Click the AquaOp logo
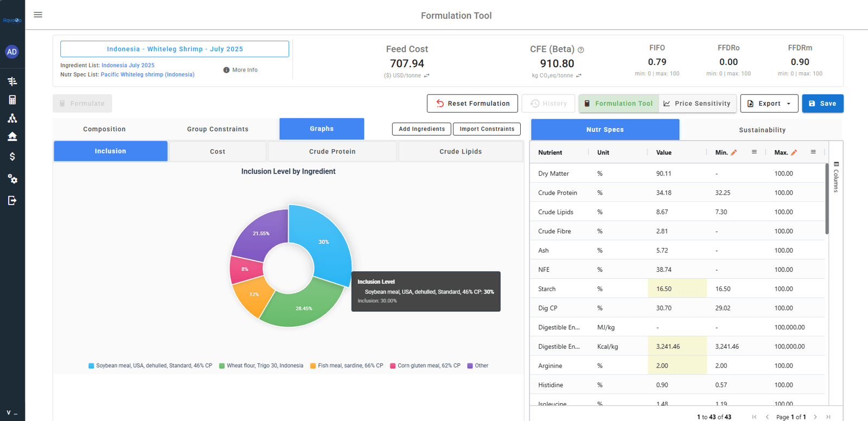868x421 pixels. coord(12,20)
